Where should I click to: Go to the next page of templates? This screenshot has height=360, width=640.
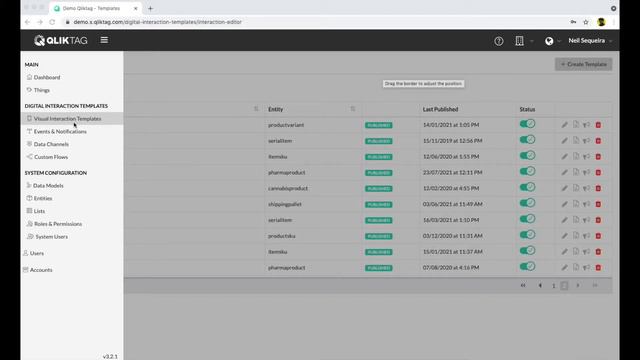pos(578,286)
